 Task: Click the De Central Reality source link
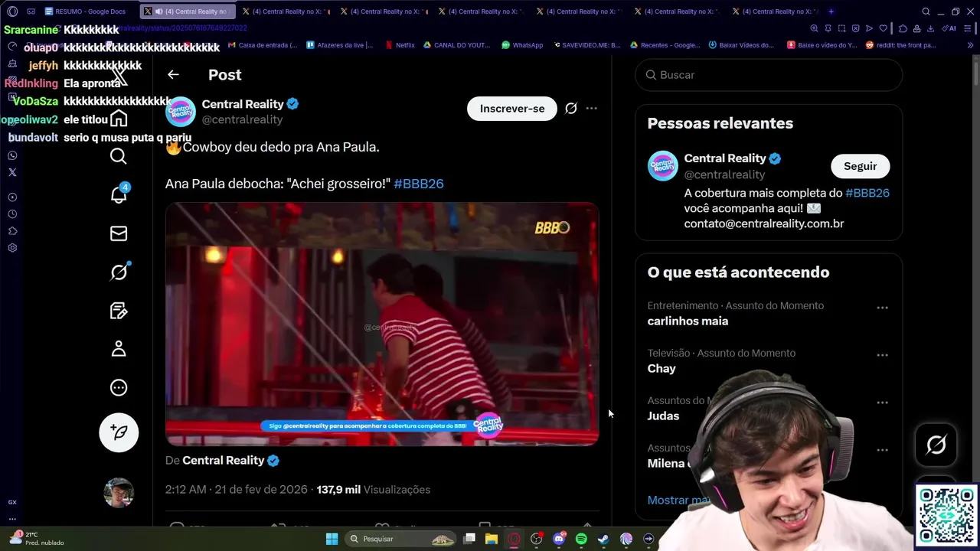223,461
